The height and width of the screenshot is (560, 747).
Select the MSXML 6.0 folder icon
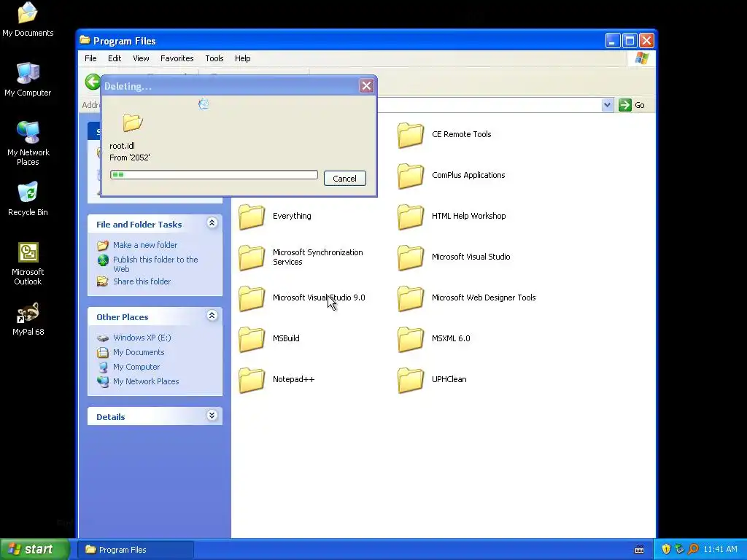[x=410, y=340]
